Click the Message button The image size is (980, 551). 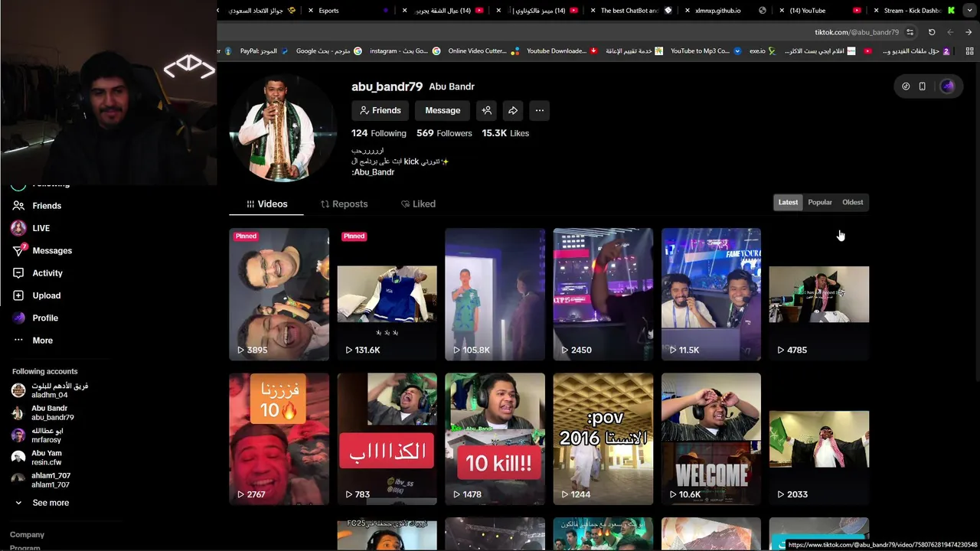pyautogui.click(x=443, y=110)
